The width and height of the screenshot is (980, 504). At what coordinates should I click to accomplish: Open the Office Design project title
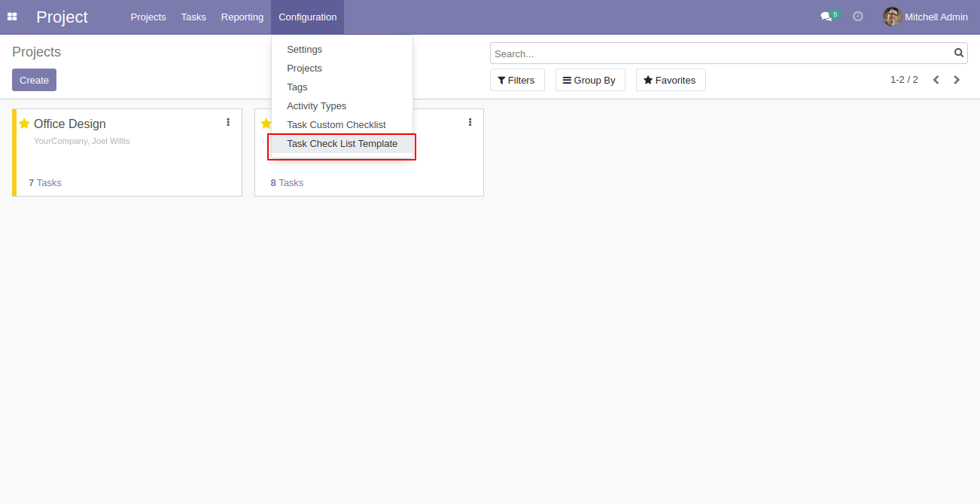pyautogui.click(x=70, y=124)
